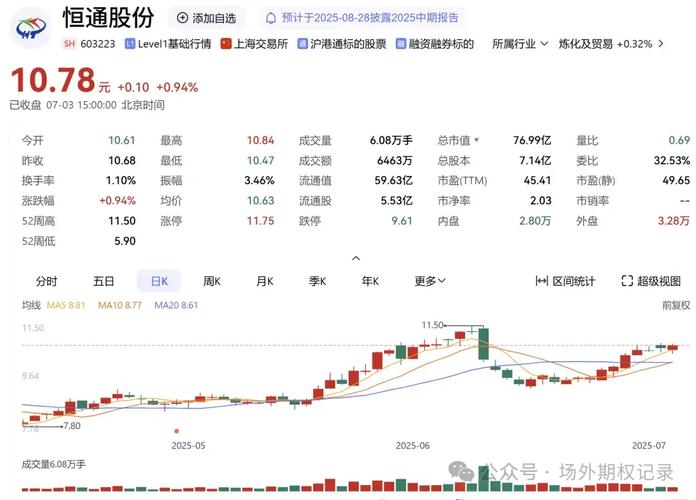Click the +0.94% change beside price
Viewport: 696px width, 500px height.
[177, 87]
